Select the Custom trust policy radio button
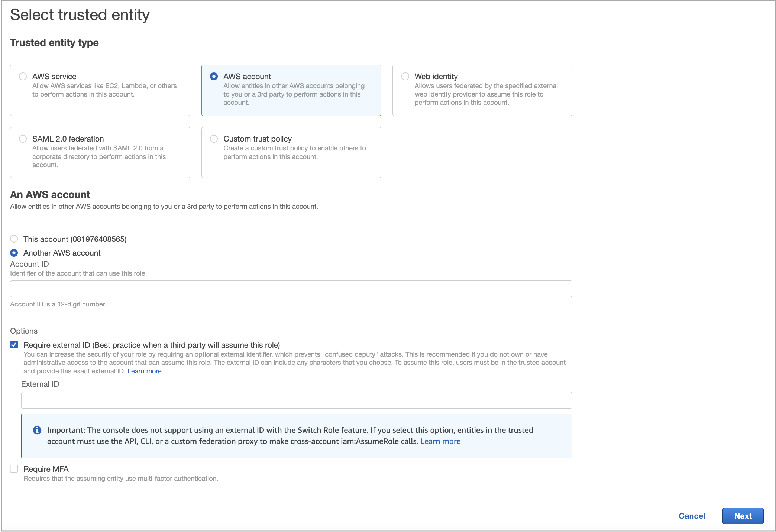Screen dimensions: 776x532 click(214, 138)
